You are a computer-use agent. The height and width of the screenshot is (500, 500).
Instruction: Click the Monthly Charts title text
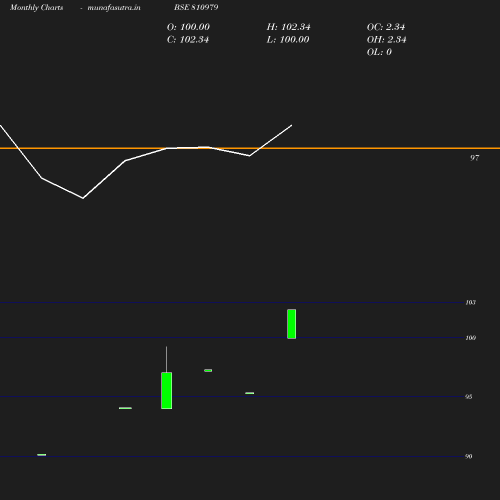pyautogui.click(x=37, y=7)
